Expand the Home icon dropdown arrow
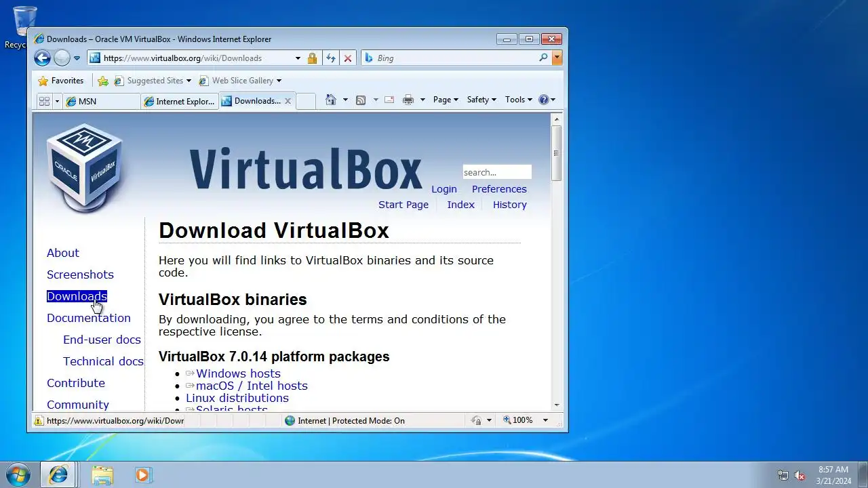The height and width of the screenshot is (488, 868). click(x=345, y=100)
